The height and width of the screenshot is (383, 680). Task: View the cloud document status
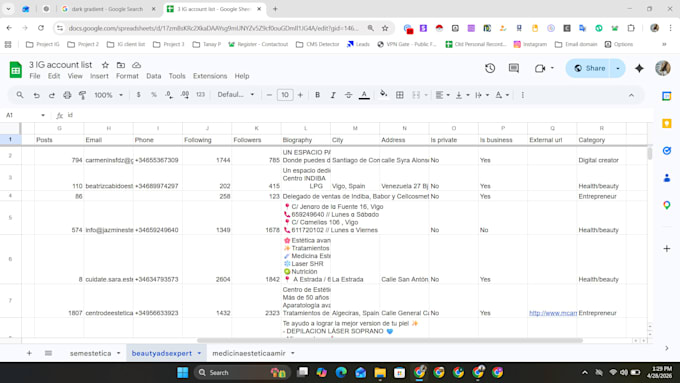click(137, 65)
